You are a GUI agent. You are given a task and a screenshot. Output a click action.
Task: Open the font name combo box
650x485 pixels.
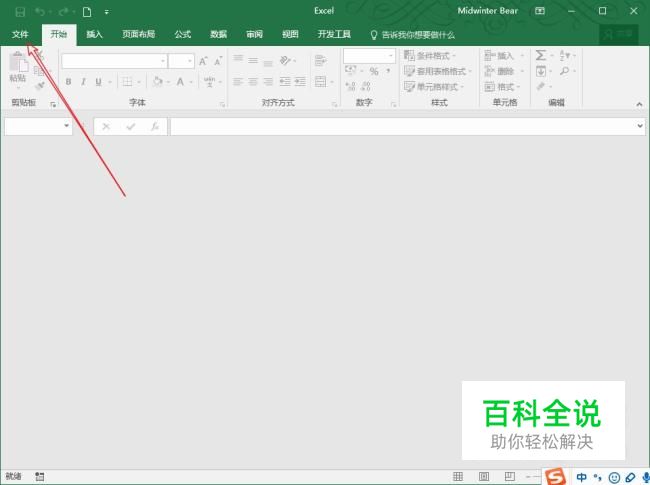(114, 61)
